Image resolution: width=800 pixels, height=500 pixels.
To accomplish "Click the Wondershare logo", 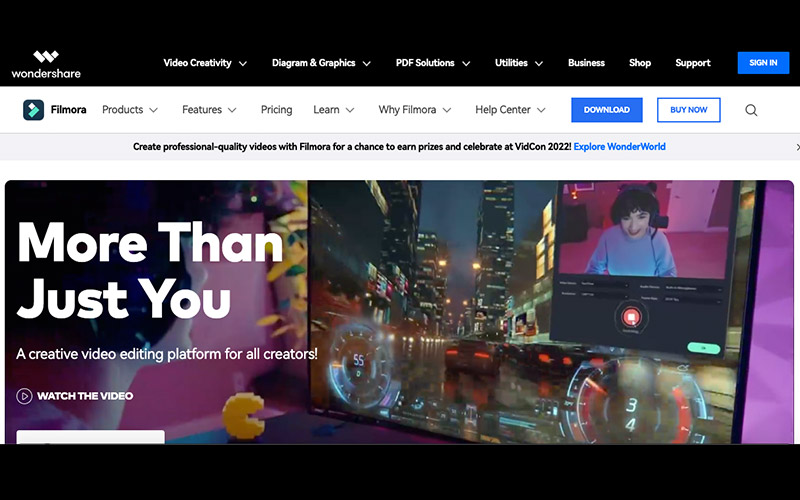I will pos(46,64).
